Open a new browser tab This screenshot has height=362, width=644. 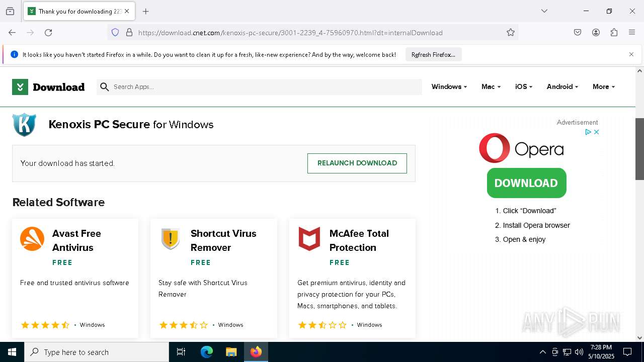pos(146,11)
